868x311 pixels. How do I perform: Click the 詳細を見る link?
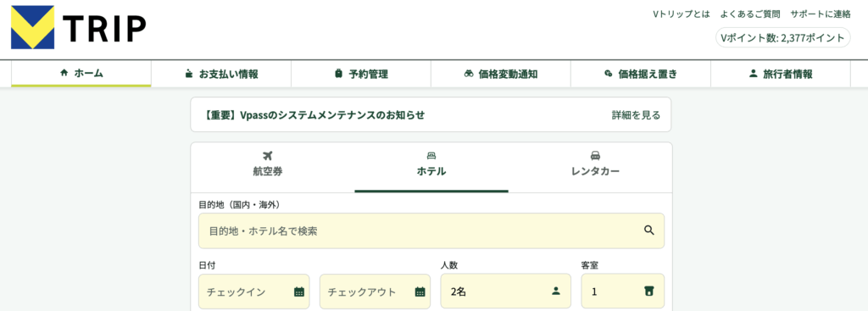point(636,115)
